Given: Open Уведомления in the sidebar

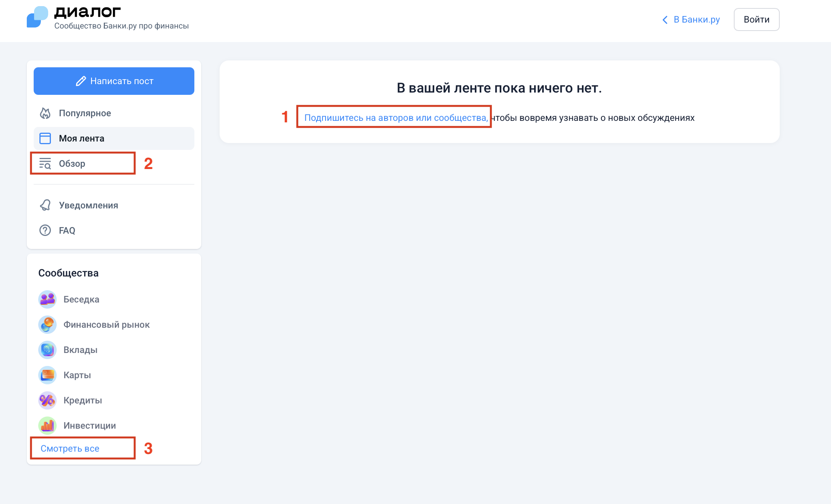Looking at the screenshot, I should tap(114, 205).
